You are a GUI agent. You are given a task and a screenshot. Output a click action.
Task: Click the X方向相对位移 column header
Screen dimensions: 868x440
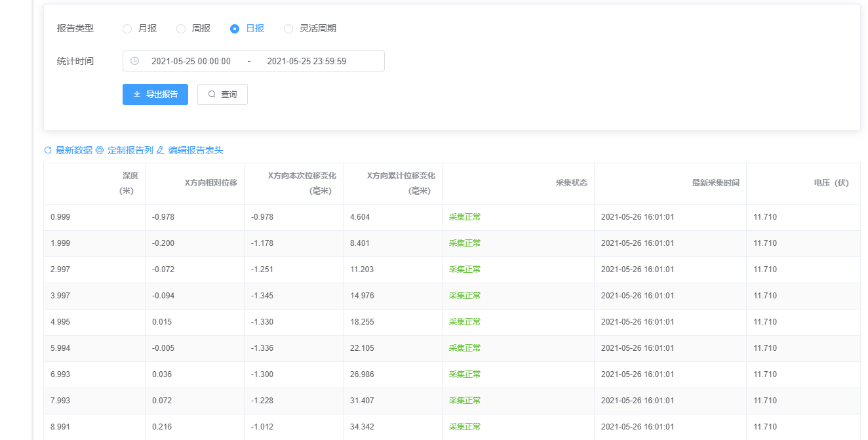click(x=195, y=184)
